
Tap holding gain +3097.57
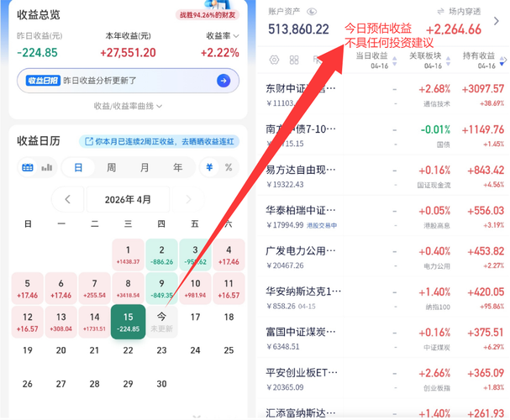click(483, 88)
